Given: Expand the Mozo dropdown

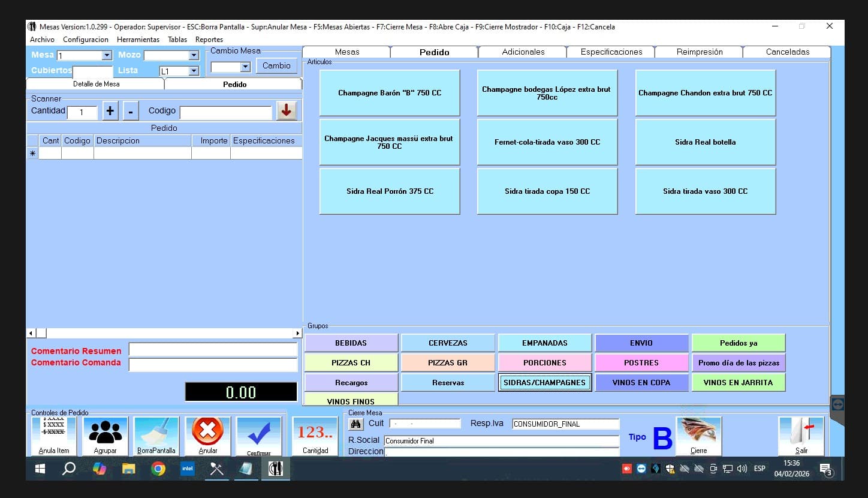Looking at the screenshot, I should [x=193, y=55].
